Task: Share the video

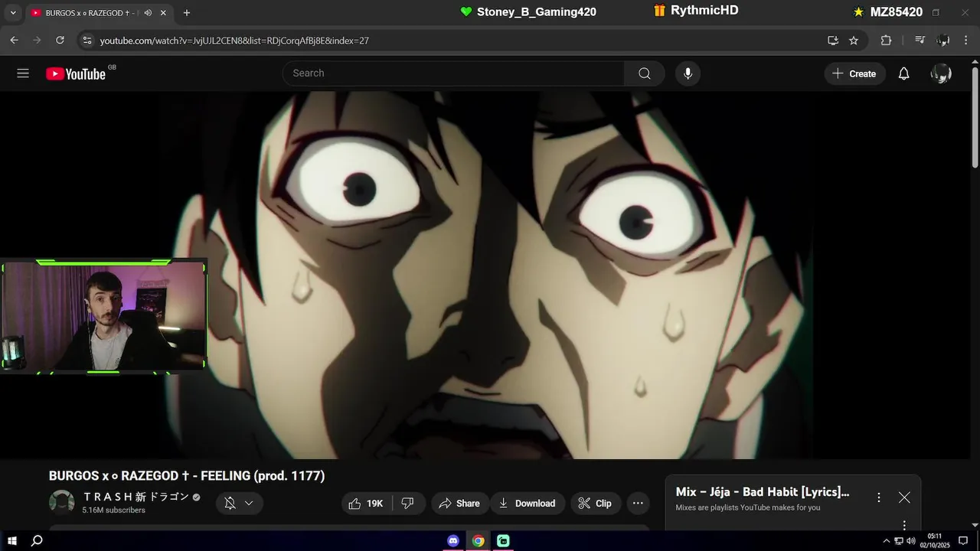Action: [459, 503]
